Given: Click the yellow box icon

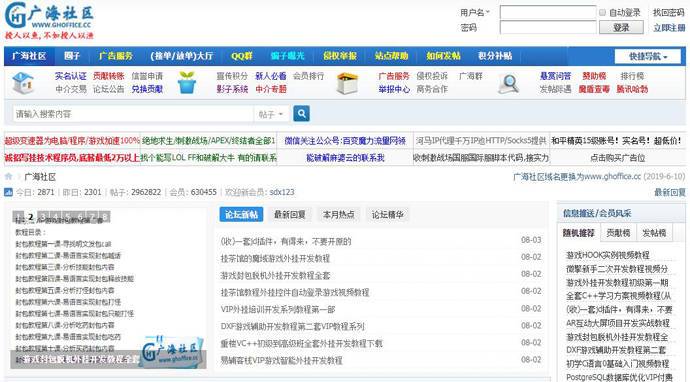Looking at the screenshot, I should [x=347, y=83].
